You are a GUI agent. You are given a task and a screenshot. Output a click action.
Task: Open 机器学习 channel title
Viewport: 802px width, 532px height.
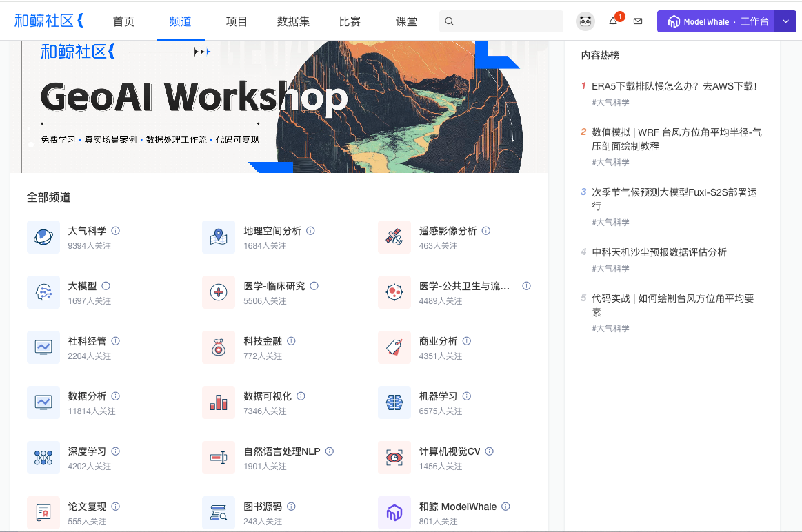pyautogui.click(x=438, y=396)
